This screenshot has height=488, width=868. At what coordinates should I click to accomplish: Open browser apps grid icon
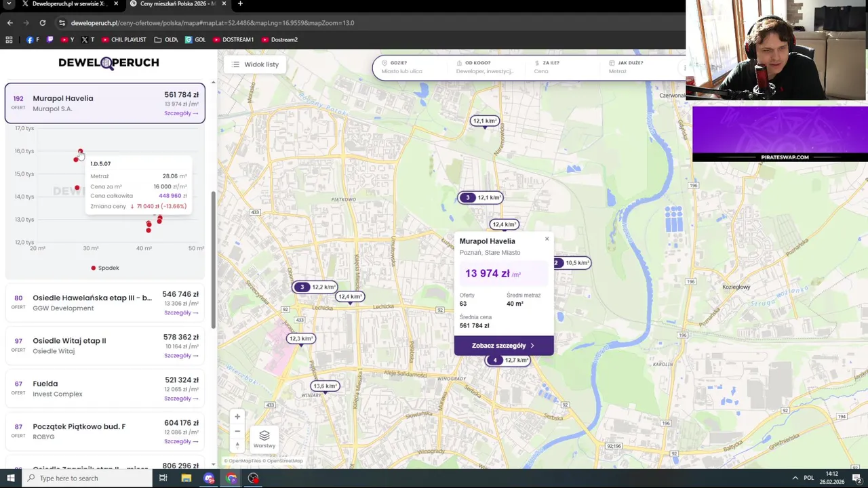click(x=9, y=40)
